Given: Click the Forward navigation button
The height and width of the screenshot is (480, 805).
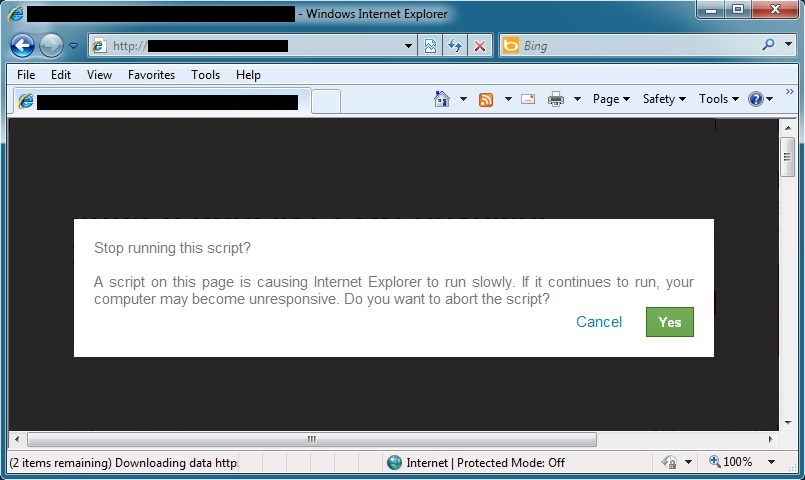Looking at the screenshot, I should (x=51, y=46).
